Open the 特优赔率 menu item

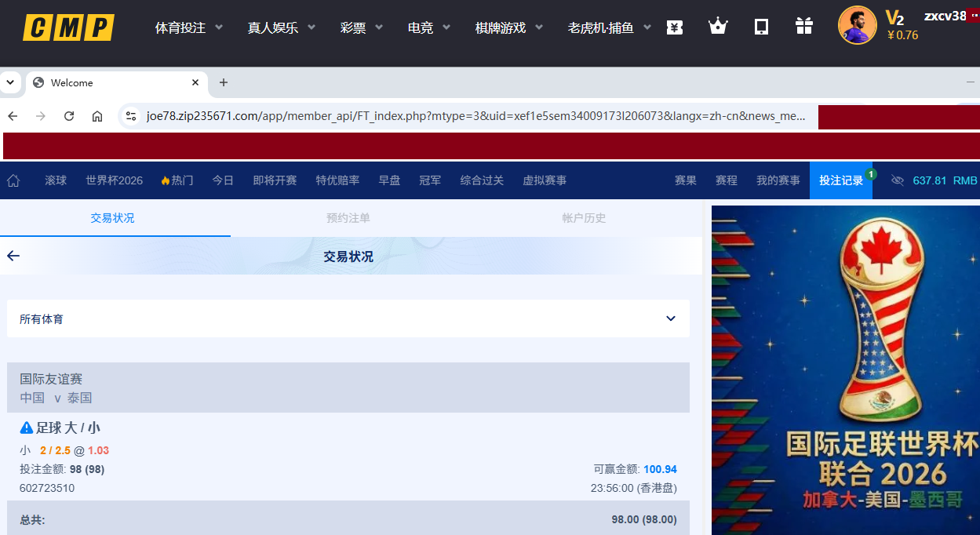[x=337, y=180]
